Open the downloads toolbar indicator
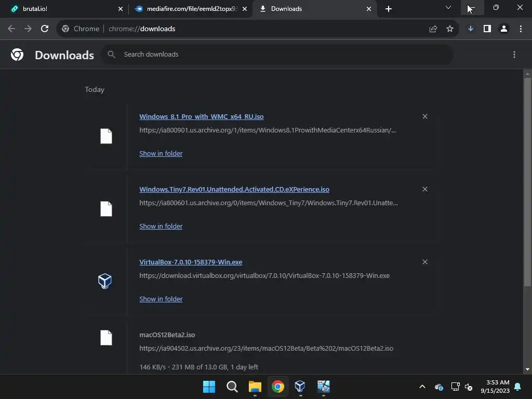 tap(471, 29)
